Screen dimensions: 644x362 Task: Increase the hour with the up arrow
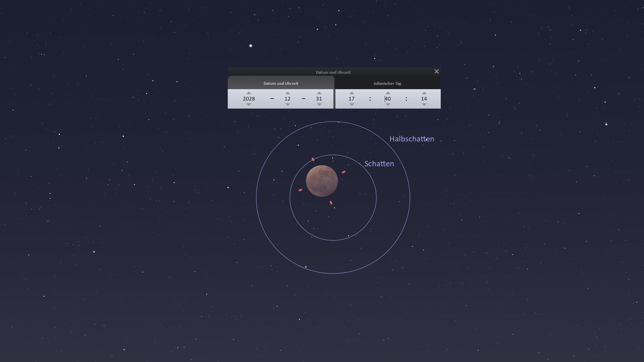tap(352, 93)
